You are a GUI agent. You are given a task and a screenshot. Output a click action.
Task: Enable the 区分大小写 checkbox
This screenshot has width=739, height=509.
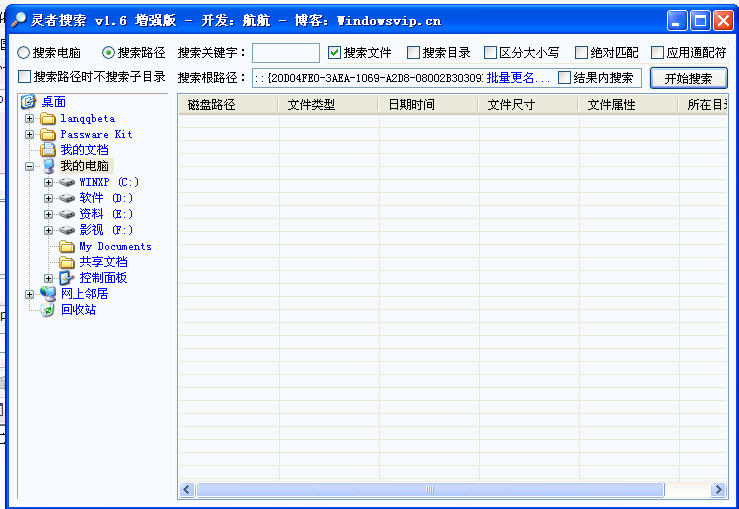click(x=491, y=53)
